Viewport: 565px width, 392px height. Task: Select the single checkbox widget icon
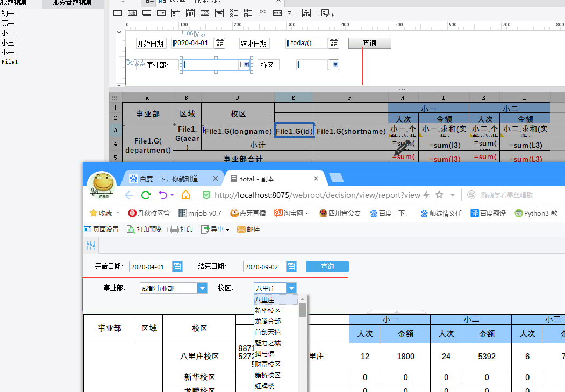coord(291,13)
